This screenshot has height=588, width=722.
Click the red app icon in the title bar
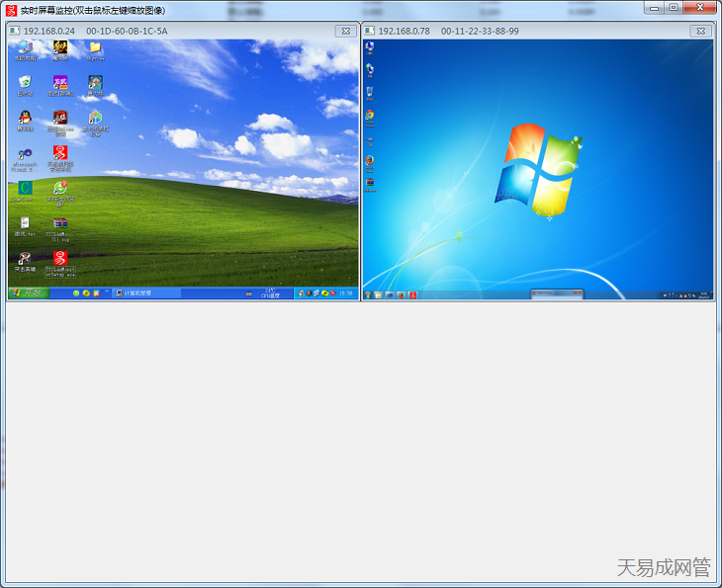[11, 10]
